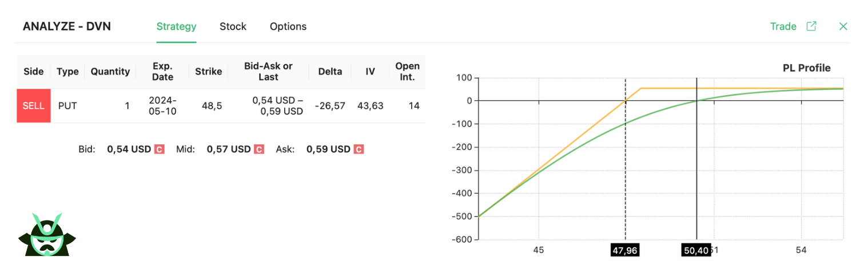Click the 2024-05-10 expiration date cell

[162, 106]
